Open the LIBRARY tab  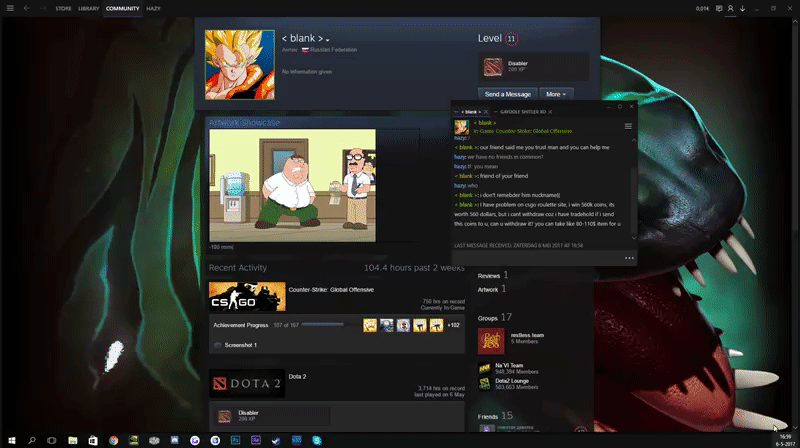[x=89, y=9]
